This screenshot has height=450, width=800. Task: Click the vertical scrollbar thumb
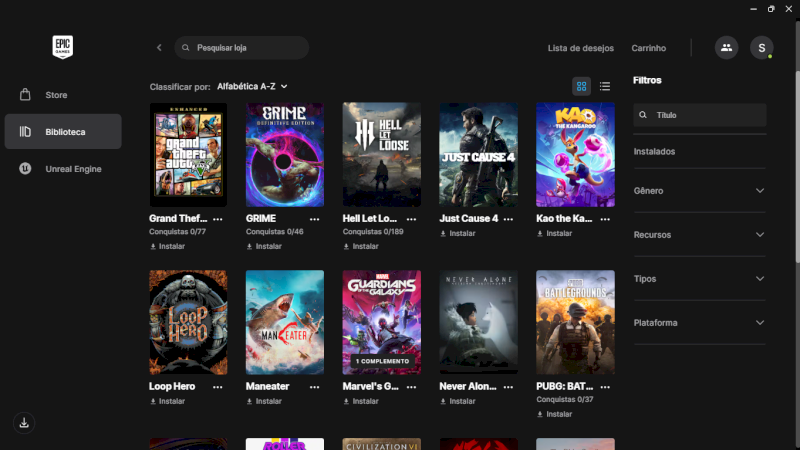pos(797,167)
